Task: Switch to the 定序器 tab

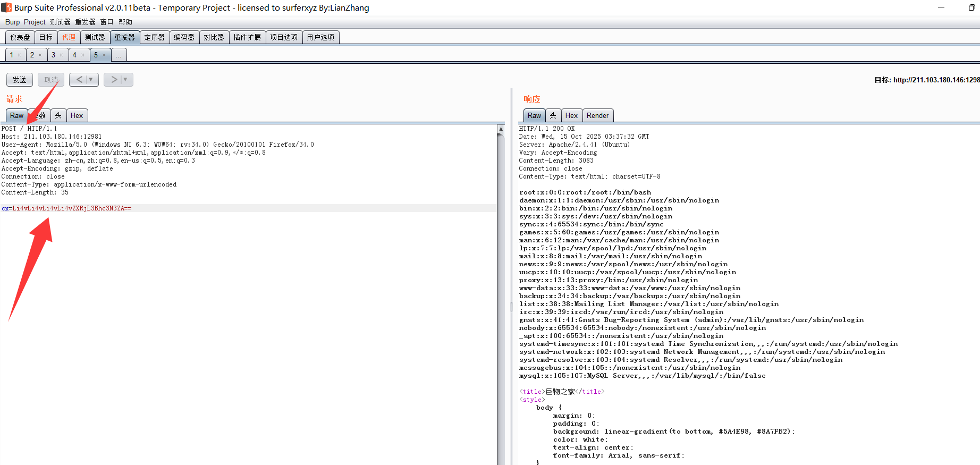Action: [155, 37]
